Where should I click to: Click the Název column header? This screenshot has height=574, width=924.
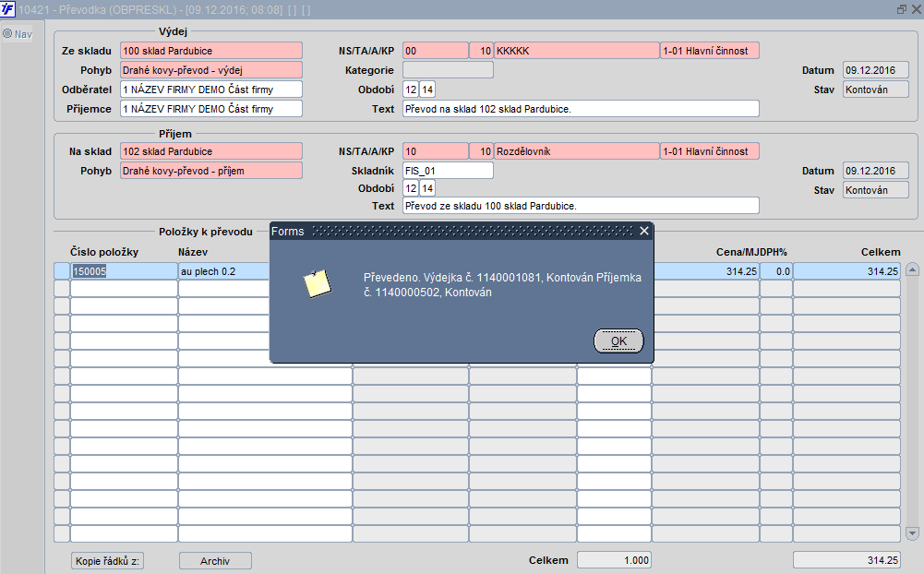click(x=193, y=252)
